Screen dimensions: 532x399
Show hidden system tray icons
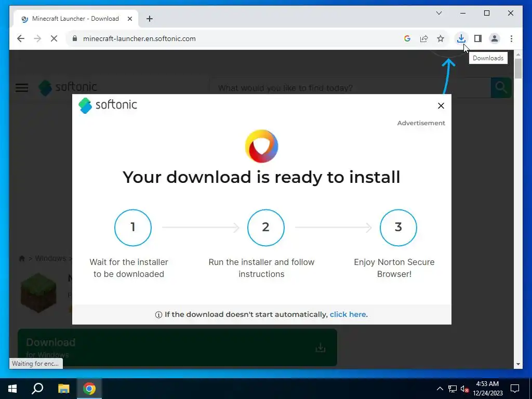point(440,389)
